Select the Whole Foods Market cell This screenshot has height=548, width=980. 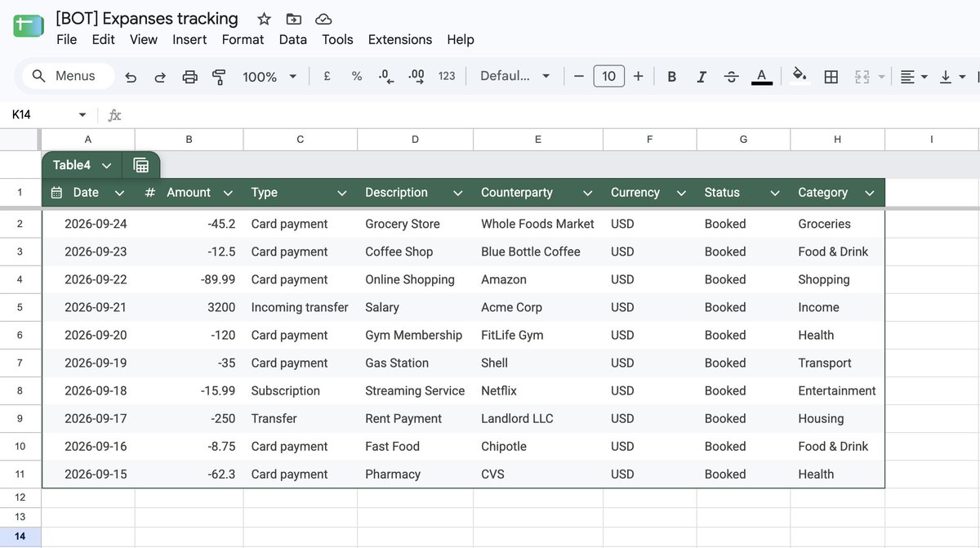pos(537,224)
